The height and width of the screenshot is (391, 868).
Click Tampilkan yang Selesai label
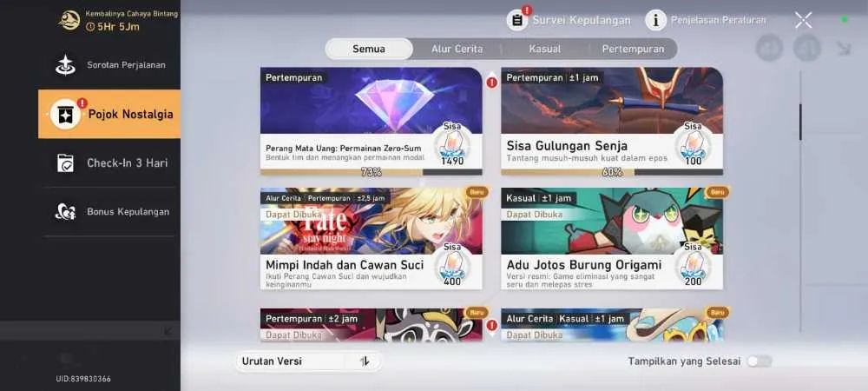coord(684,361)
